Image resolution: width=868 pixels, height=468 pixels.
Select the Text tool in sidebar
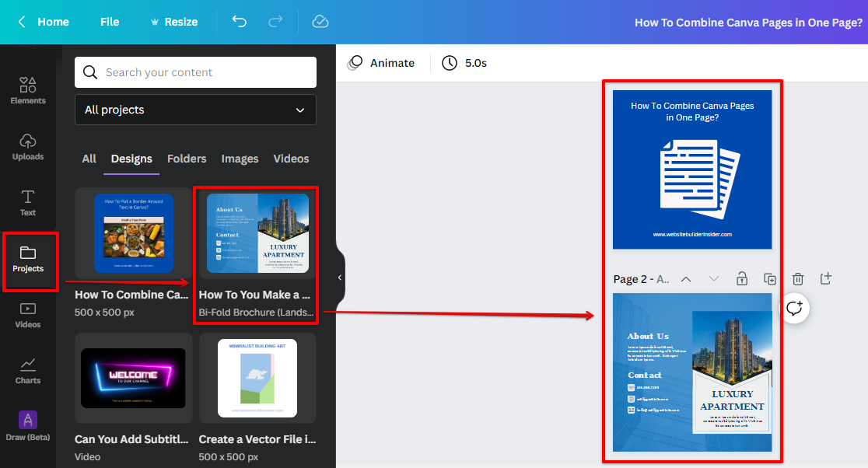tap(28, 202)
